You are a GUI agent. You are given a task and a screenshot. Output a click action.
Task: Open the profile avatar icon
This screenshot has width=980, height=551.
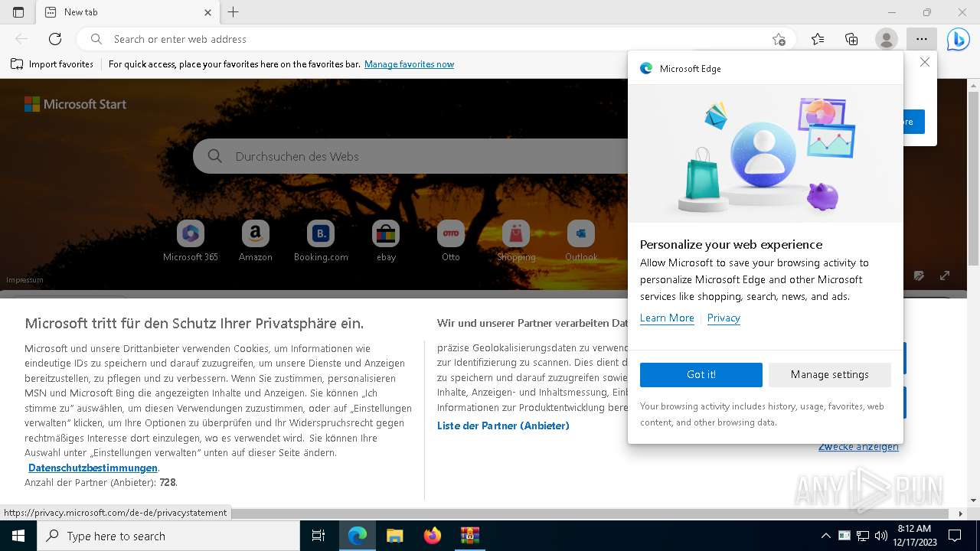886,39
